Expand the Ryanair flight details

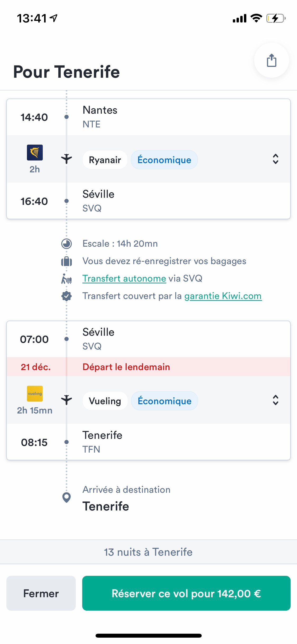tap(275, 159)
